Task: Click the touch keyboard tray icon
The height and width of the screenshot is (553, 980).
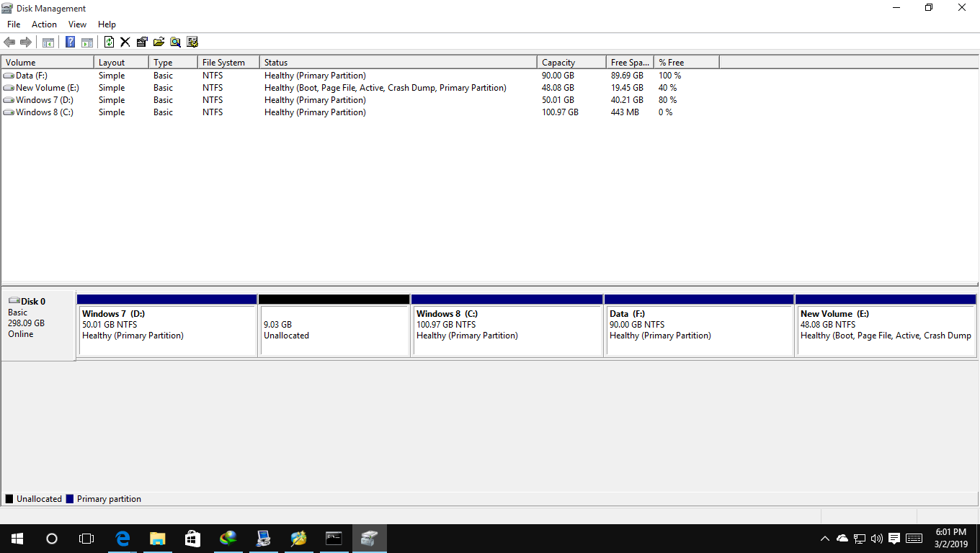Action: [914, 539]
